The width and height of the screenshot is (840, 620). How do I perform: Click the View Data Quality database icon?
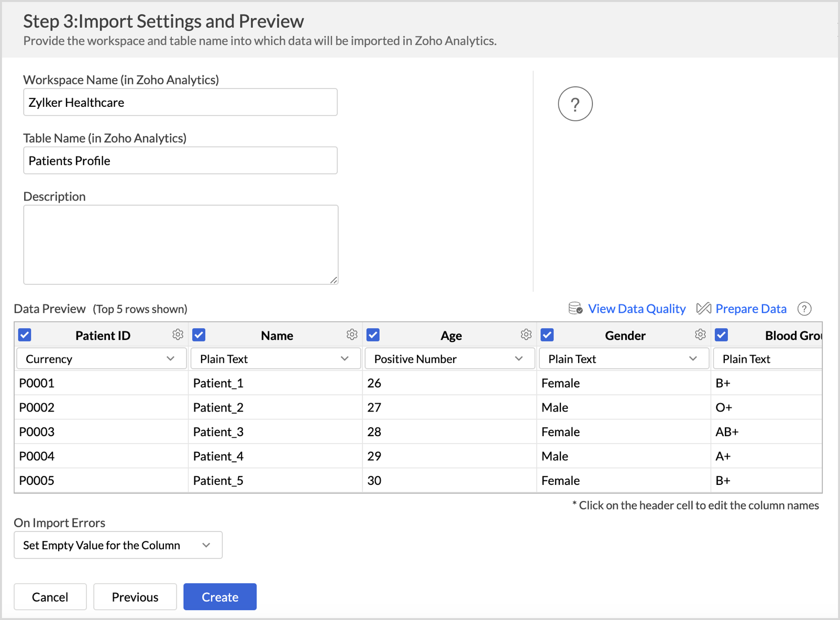pyautogui.click(x=576, y=308)
